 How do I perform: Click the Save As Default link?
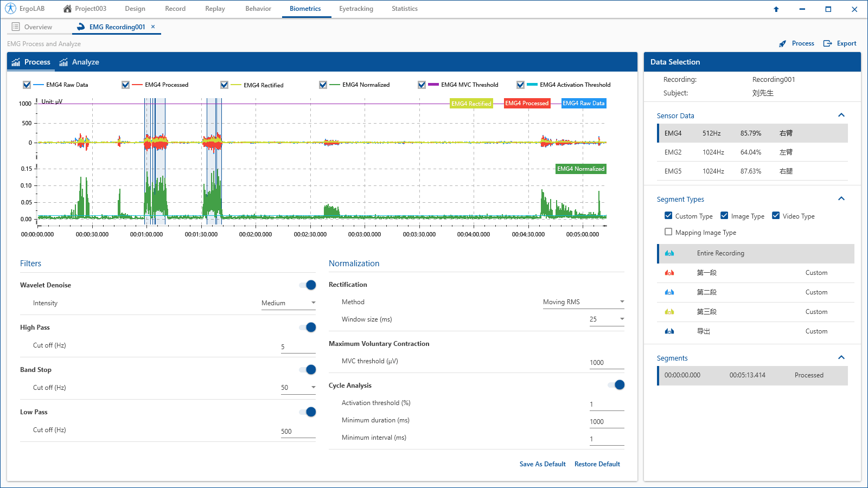(542, 464)
